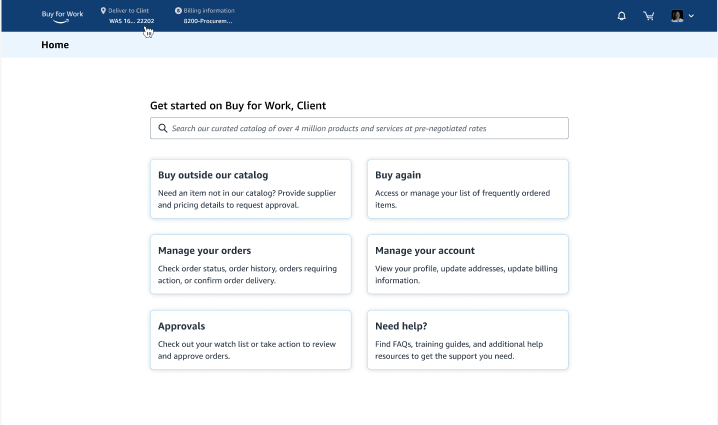The image size is (718, 425).
Task: Click the 'WAS 16... 22202' address text
Action: 131,21
